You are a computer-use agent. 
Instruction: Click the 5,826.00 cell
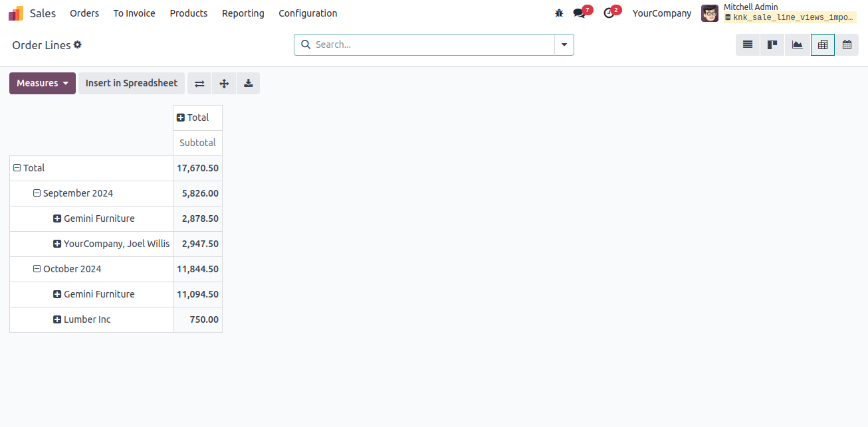point(197,193)
